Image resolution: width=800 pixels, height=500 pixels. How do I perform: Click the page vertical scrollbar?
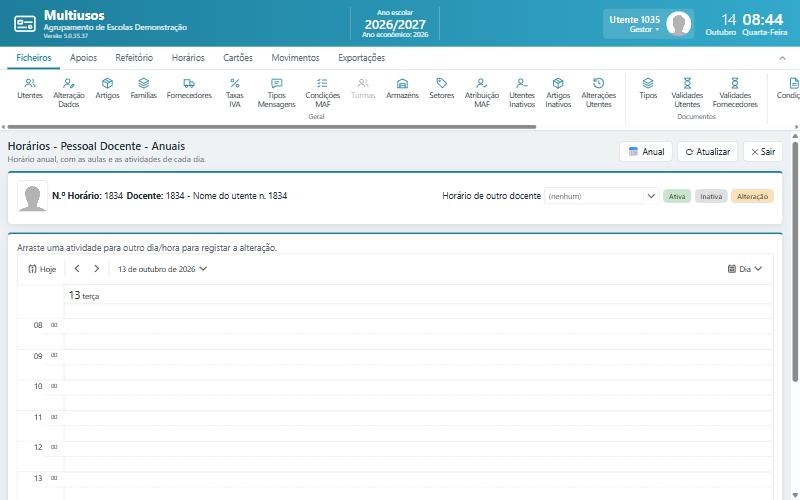(x=795, y=261)
